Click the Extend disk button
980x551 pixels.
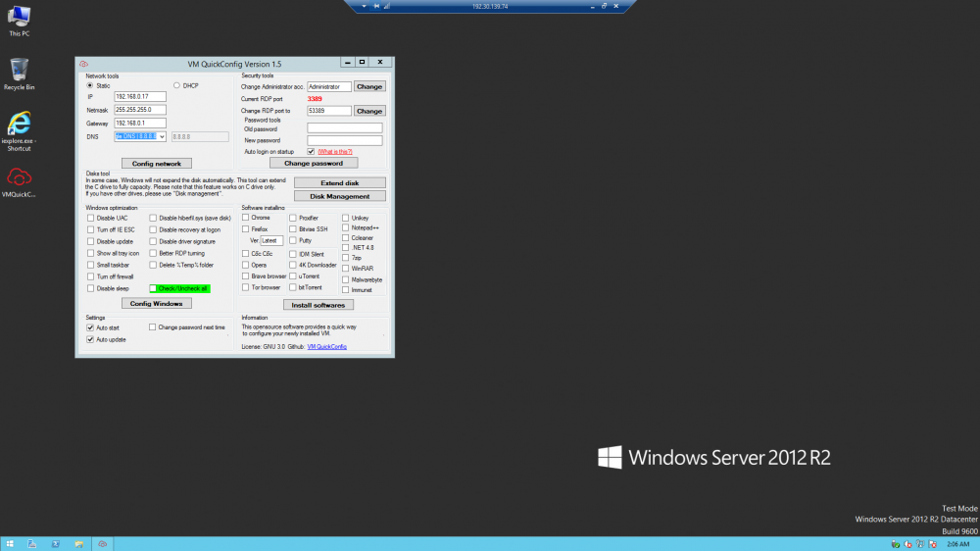coord(339,182)
